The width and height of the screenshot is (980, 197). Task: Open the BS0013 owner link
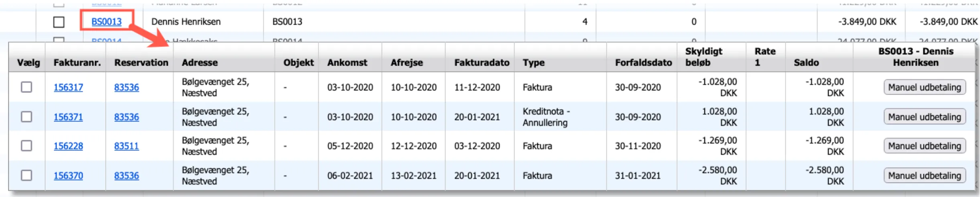coord(106,22)
